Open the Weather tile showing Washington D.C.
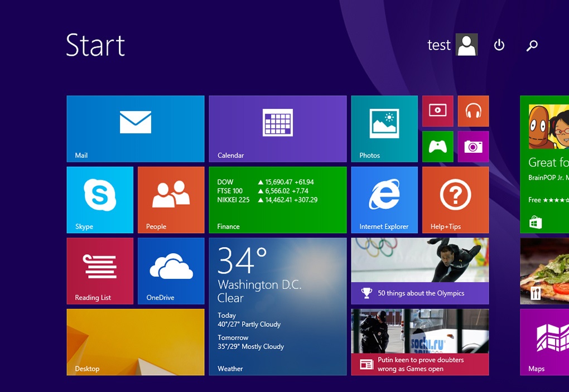This screenshot has height=392, width=569. pos(278,307)
